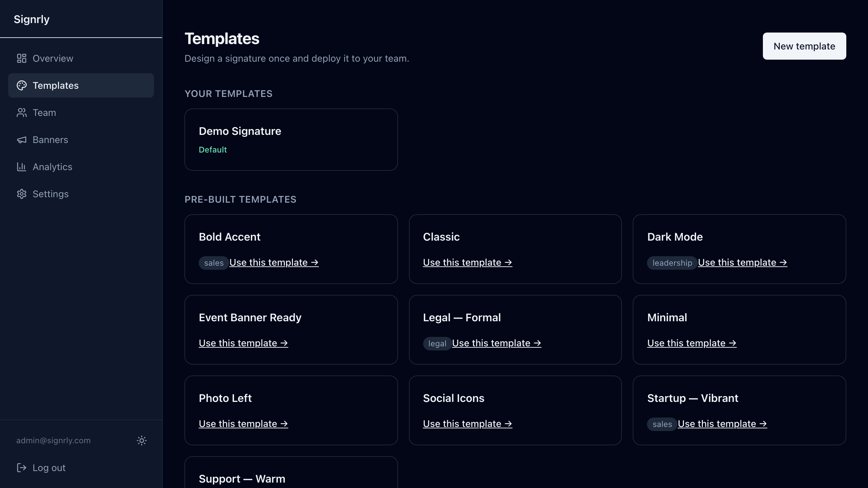Click the Startup — Vibrant card title
The height and width of the screenshot is (488, 868).
[x=693, y=398]
